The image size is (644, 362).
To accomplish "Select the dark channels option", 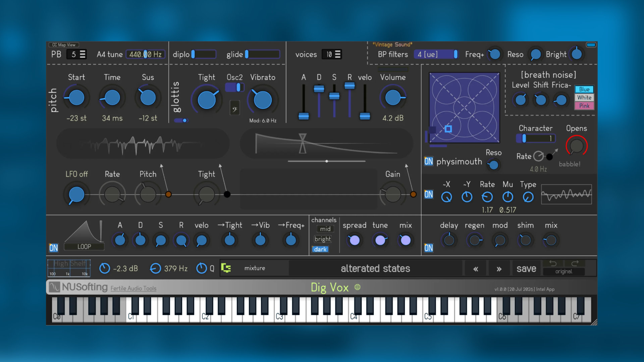I will 320,249.
